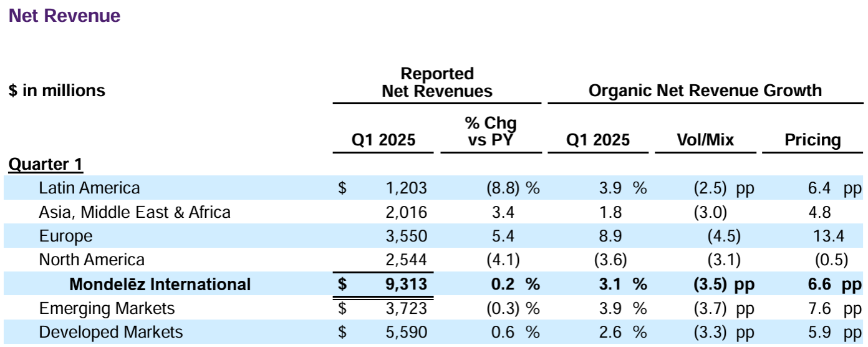Select the pricing value 4.8
This screenshot has width=868, height=347.
click(x=819, y=212)
